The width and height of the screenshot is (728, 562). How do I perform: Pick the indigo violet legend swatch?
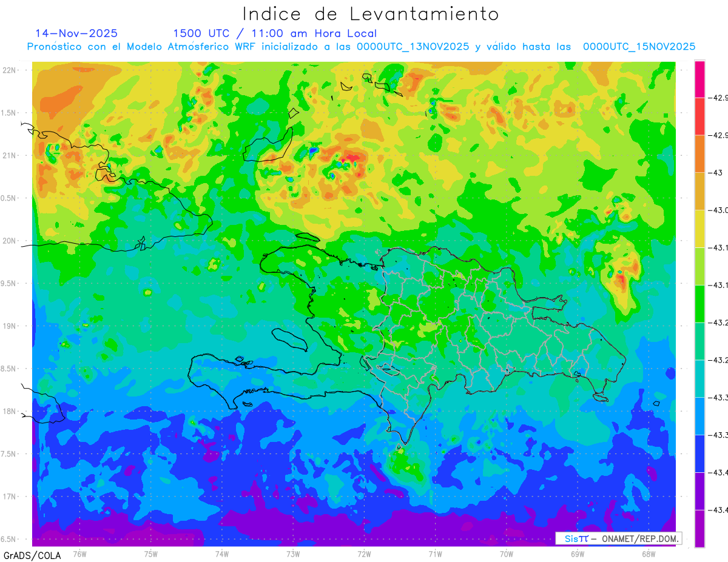[x=699, y=491]
